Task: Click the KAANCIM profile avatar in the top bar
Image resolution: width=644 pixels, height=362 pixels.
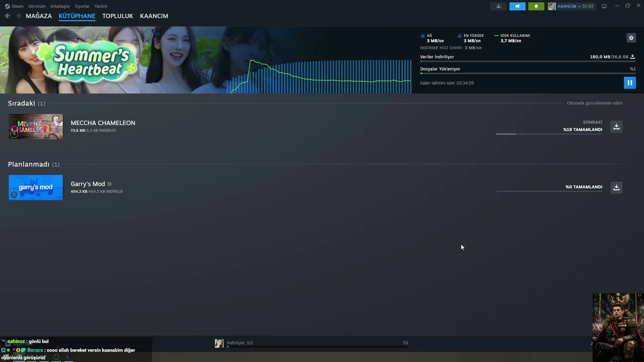Action: [x=551, y=7]
